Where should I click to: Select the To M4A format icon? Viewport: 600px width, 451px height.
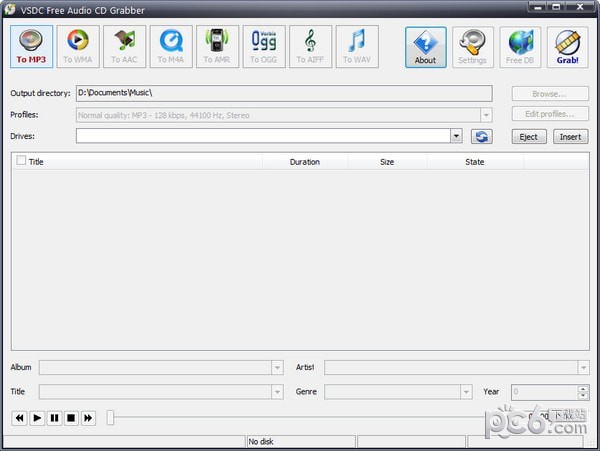(x=171, y=47)
